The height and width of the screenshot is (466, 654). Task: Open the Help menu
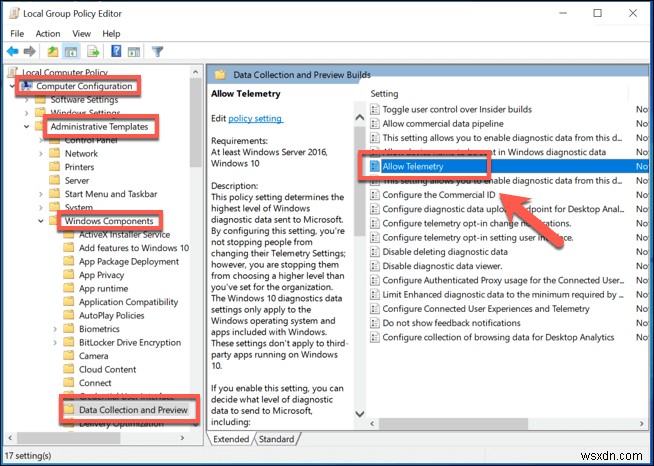[111, 34]
